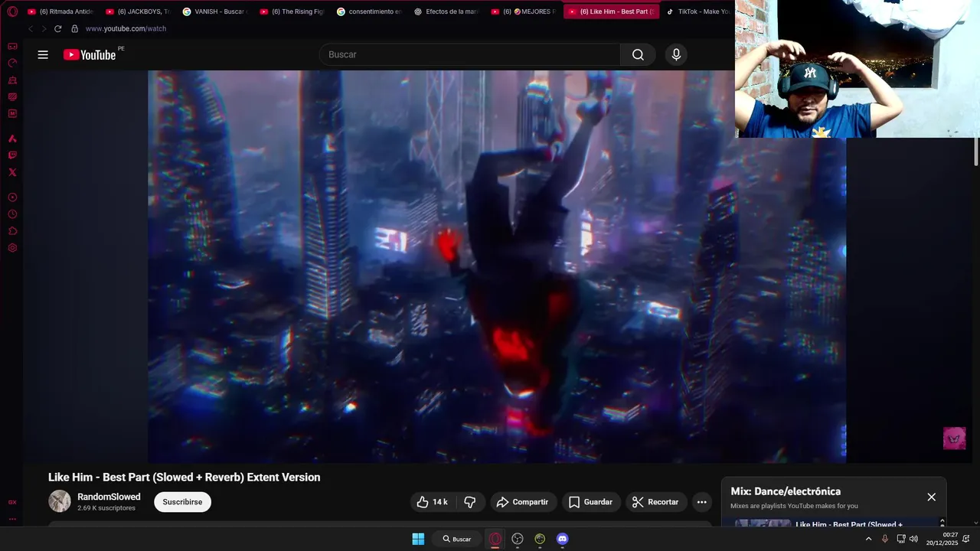The height and width of the screenshot is (551, 980).
Task: Open volume control in system tray
Action: tap(913, 539)
